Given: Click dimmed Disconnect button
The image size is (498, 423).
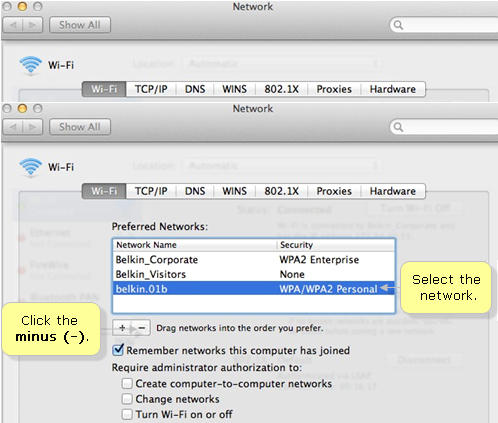Looking at the screenshot, I should click(424, 360).
